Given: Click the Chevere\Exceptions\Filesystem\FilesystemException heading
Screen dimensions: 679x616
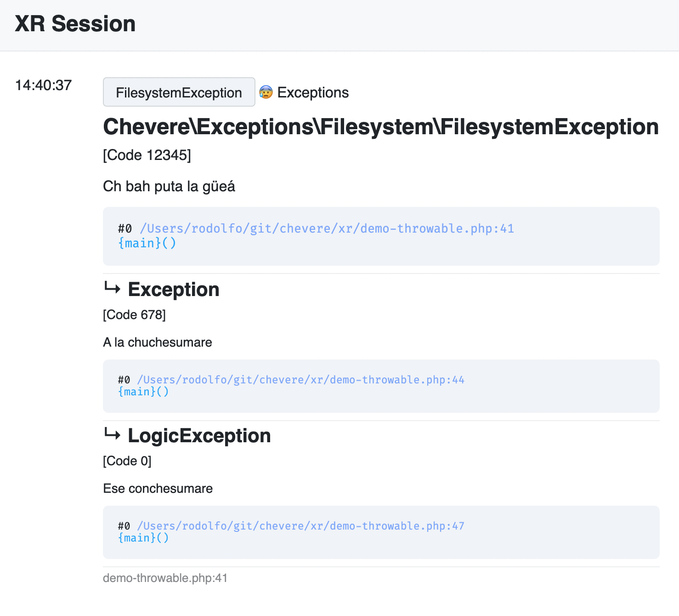Looking at the screenshot, I should (381, 127).
